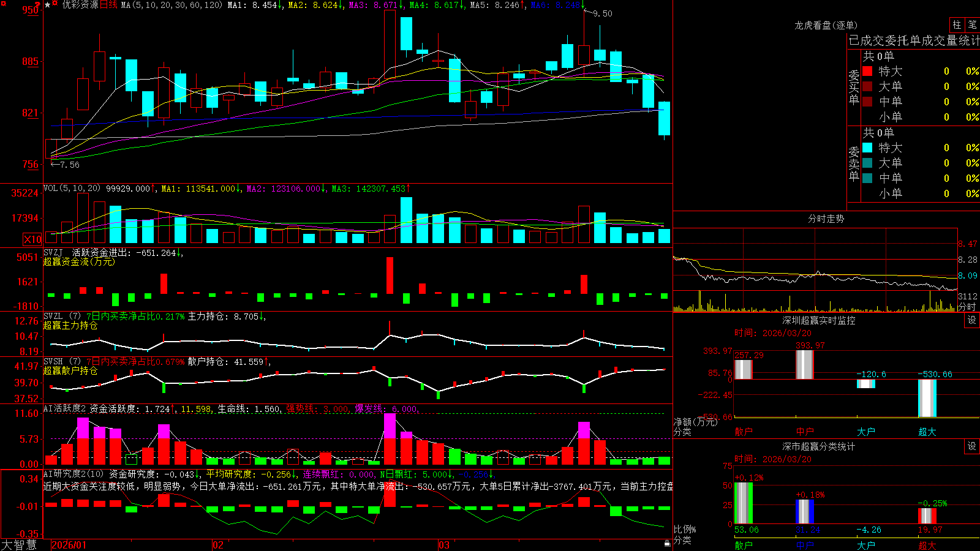
Task: Click the AI研究度2(10) indicator label
Action: (74, 474)
